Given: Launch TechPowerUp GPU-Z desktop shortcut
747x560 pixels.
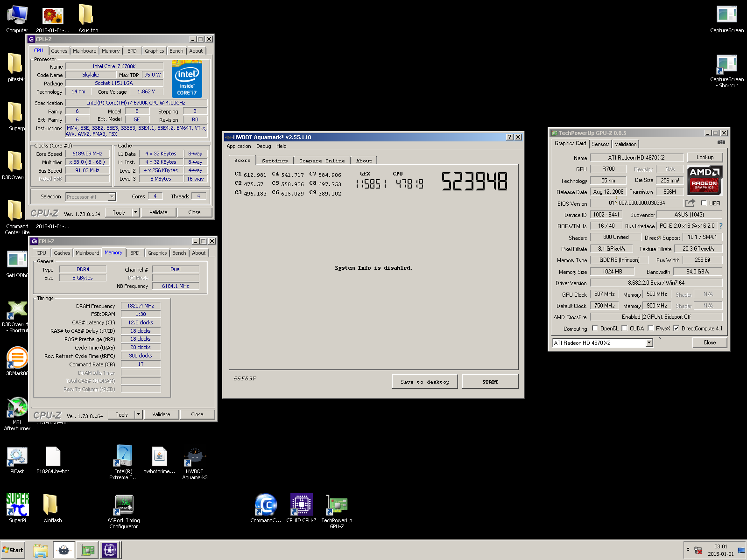Looking at the screenshot, I should pos(337,512).
